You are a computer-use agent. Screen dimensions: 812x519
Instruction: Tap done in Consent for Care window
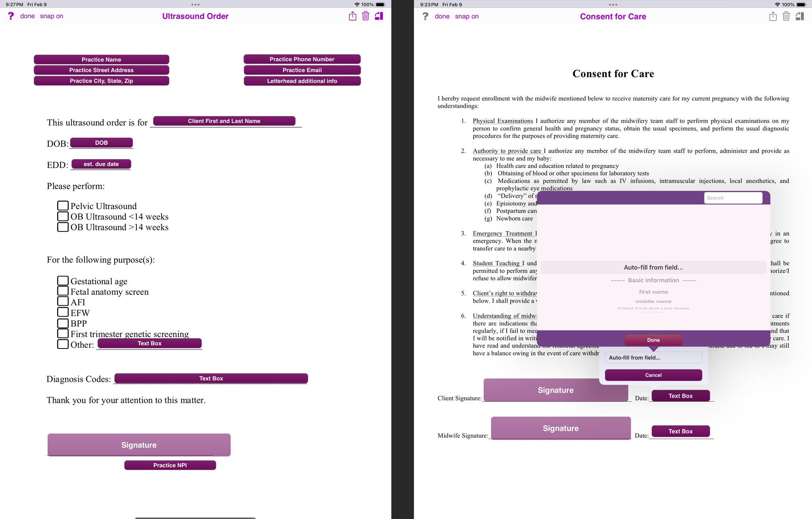pos(442,16)
